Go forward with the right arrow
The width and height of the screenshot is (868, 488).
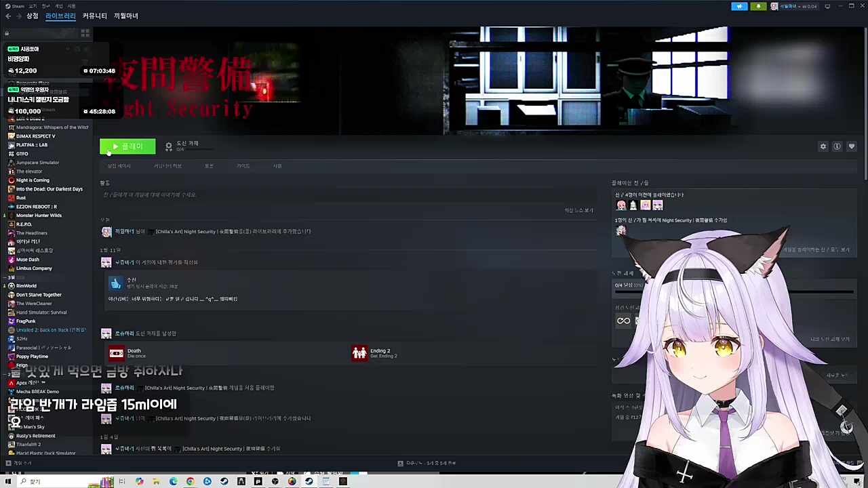pyautogui.click(x=18, y=16)
